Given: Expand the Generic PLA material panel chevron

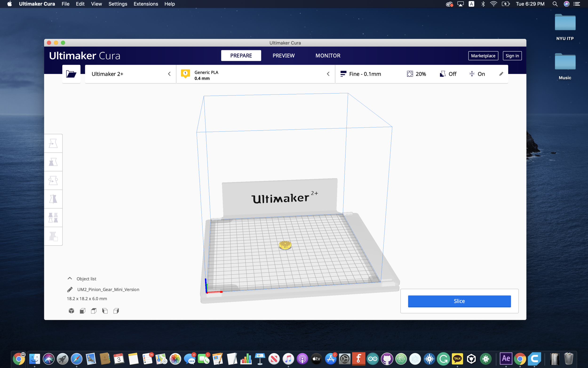Looking at the screenshot, I should pyautogui.click(x=328, y=74).
